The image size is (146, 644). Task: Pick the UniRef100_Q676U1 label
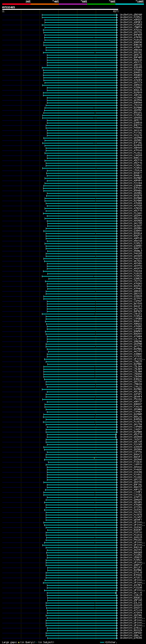pyautogui.click(x=131, y=261)
